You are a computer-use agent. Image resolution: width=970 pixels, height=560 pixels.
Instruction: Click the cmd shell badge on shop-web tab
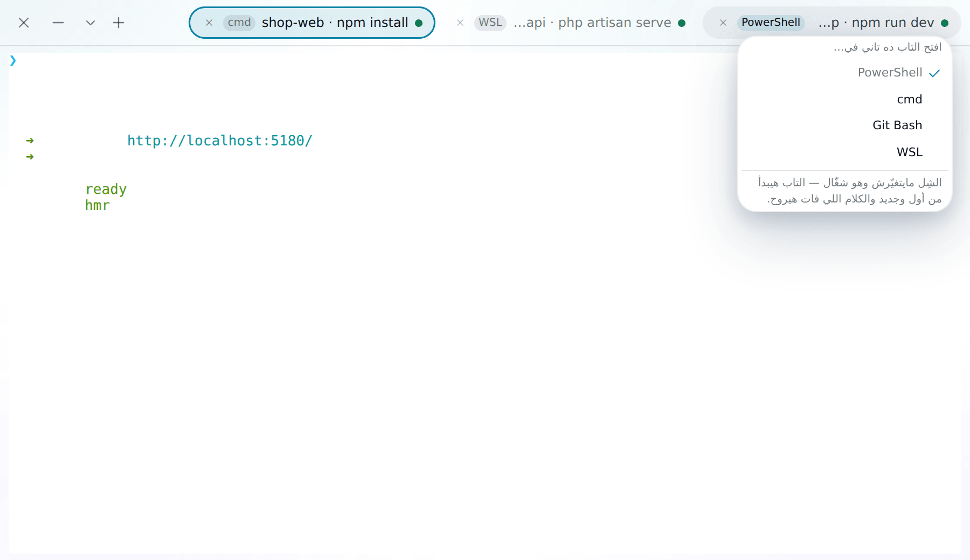click(239, 23)
